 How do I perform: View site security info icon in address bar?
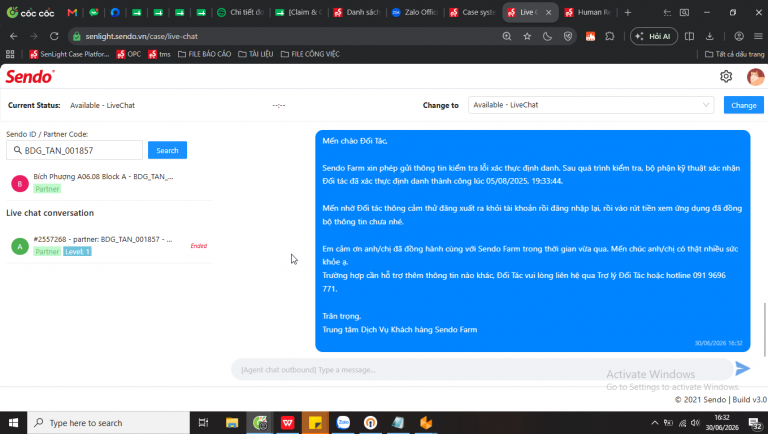pyautogui.click(x=76, y=36)
